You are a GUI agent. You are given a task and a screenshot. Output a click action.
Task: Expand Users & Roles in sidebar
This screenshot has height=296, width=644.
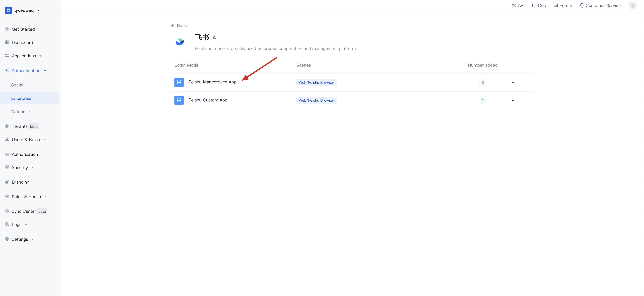(x=26, y=140)
